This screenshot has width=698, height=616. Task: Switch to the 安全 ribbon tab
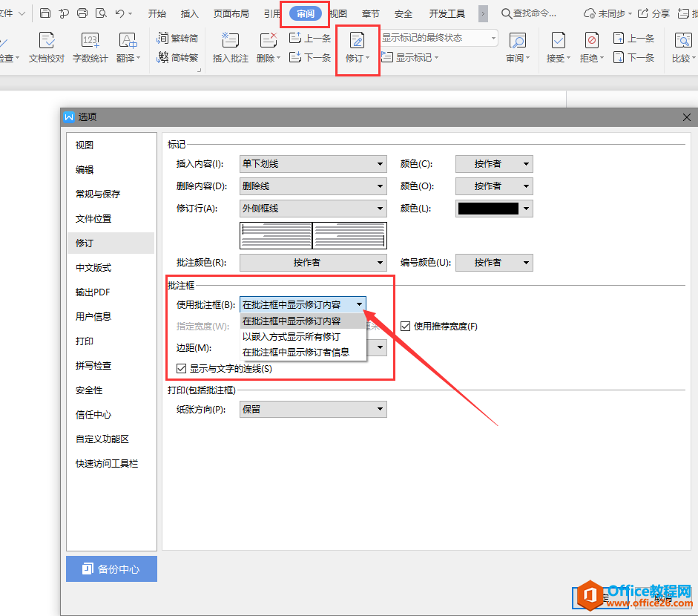pos(404,14)
